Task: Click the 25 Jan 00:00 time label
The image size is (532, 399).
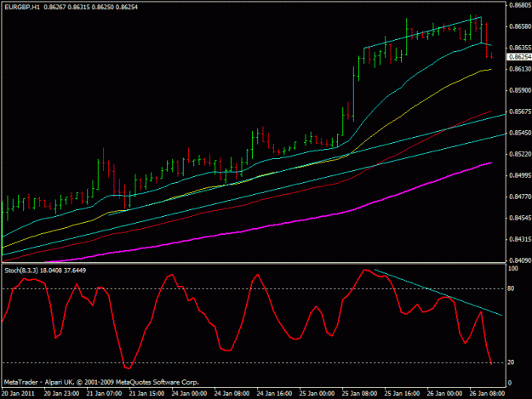Action: coord(317,394)
